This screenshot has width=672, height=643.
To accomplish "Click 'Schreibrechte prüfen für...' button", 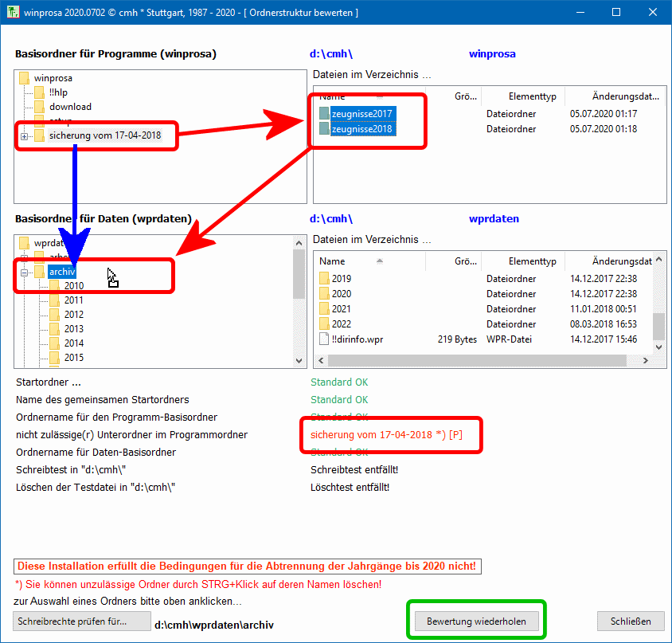I will point(81,621).
